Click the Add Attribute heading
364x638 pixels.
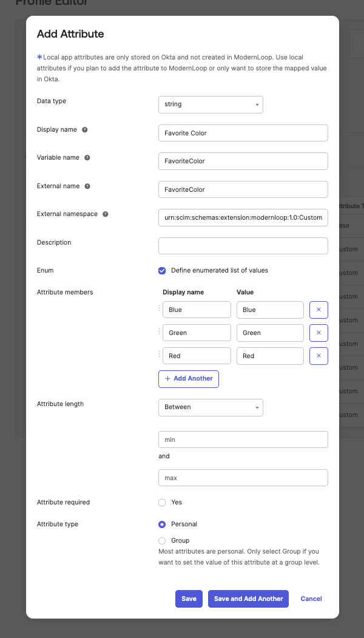[70, 34]
